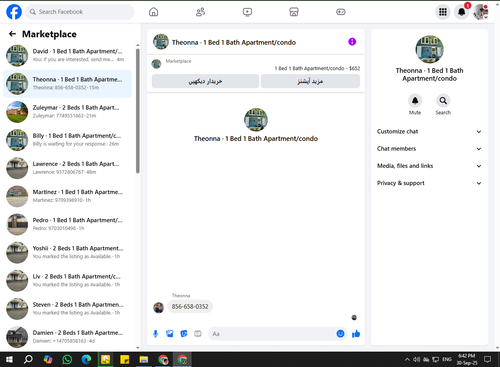This screenshot has height=367, width=500.
Task: Click the chat header title Theonna
Action: (x=234, y=42)
